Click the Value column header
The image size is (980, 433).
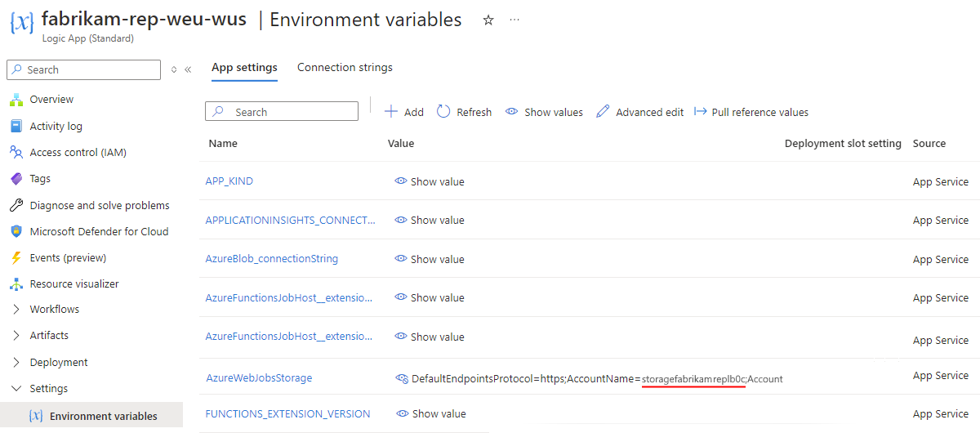[401, 144]
